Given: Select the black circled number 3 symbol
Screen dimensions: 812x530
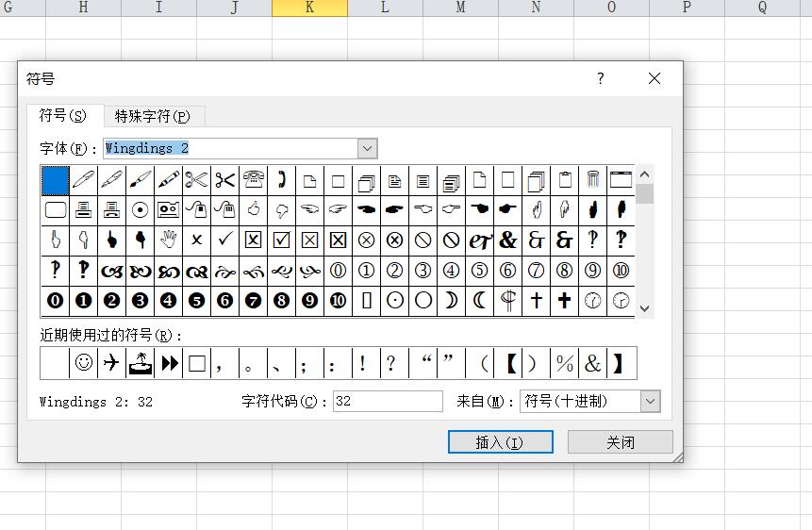Looking at the screenshot, I should pos(140,301).
